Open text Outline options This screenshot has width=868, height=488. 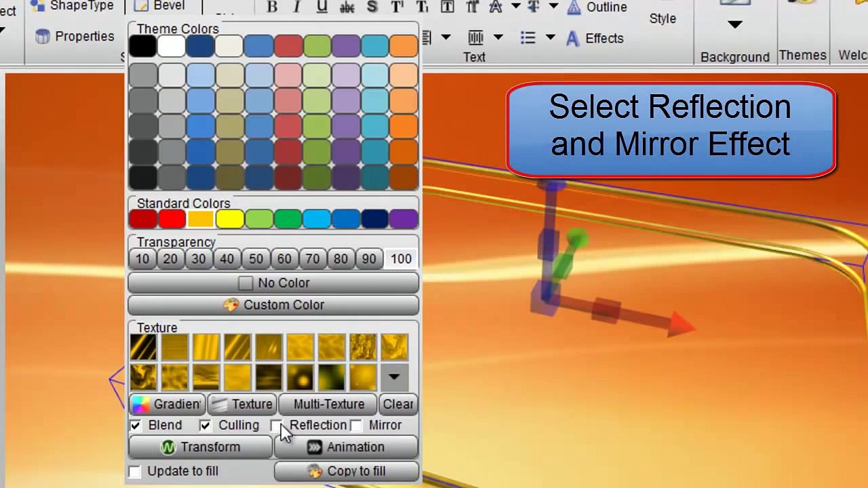tap(597, 7)
